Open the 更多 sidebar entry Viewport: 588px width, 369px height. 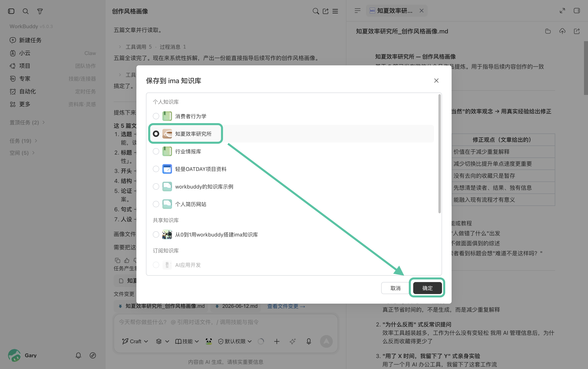click(53, 104)
